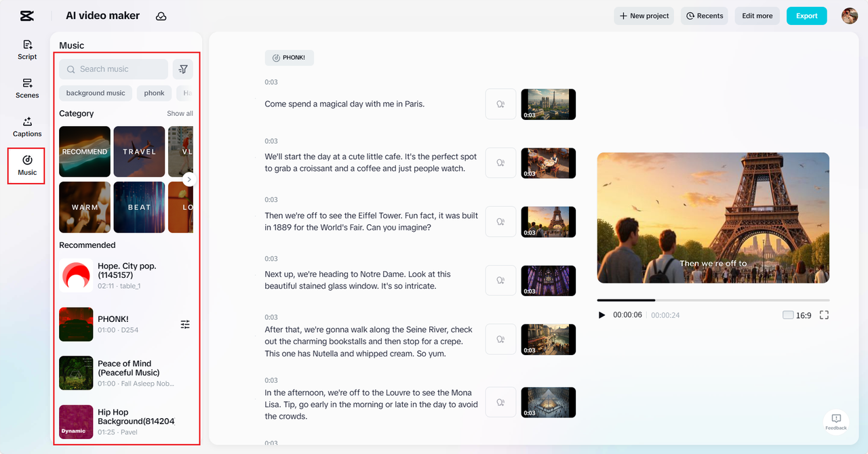868x454 pixels.
Task: Open the CapCut logo home icon
Action: (x=27, y=16)
